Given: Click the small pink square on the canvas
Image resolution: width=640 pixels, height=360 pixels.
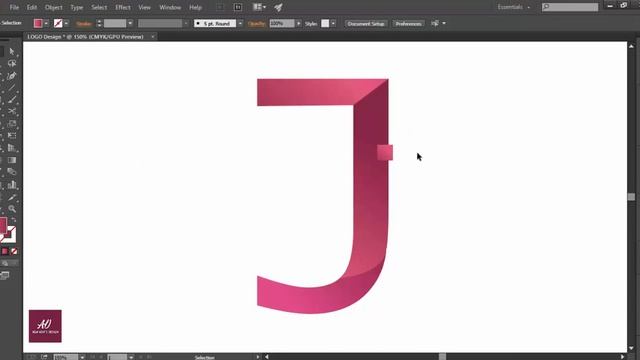Looking at the screenshot, I should 385,153.
